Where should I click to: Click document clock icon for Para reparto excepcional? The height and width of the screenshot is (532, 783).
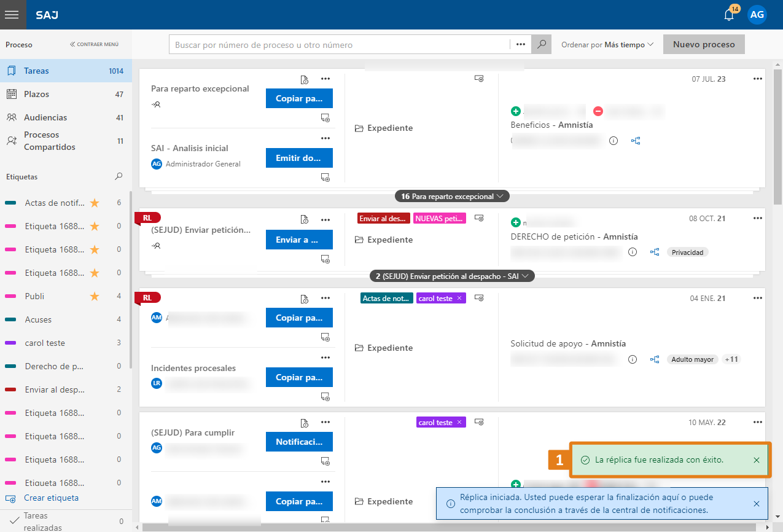tap(304, 79)
